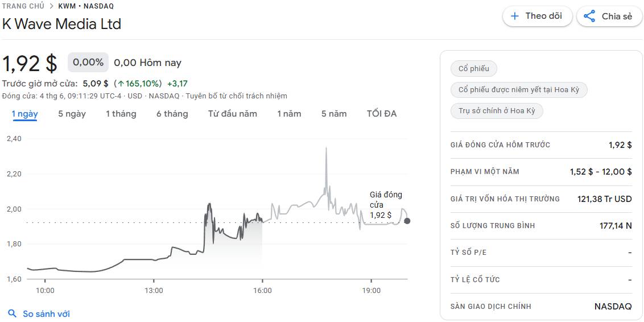Screen dimensions: 644x322
Task: Click the share icon on Chia sẻ
Action: coord(589,16)
